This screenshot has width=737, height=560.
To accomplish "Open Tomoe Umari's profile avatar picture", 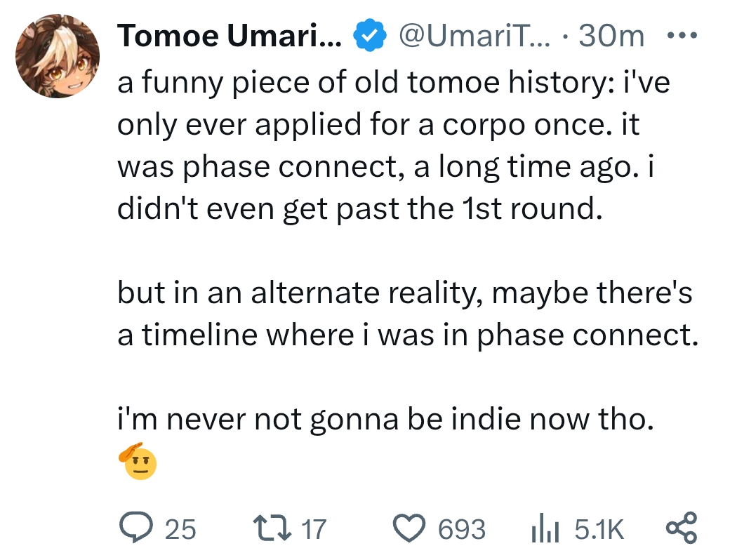I will (x=58, y=56).
